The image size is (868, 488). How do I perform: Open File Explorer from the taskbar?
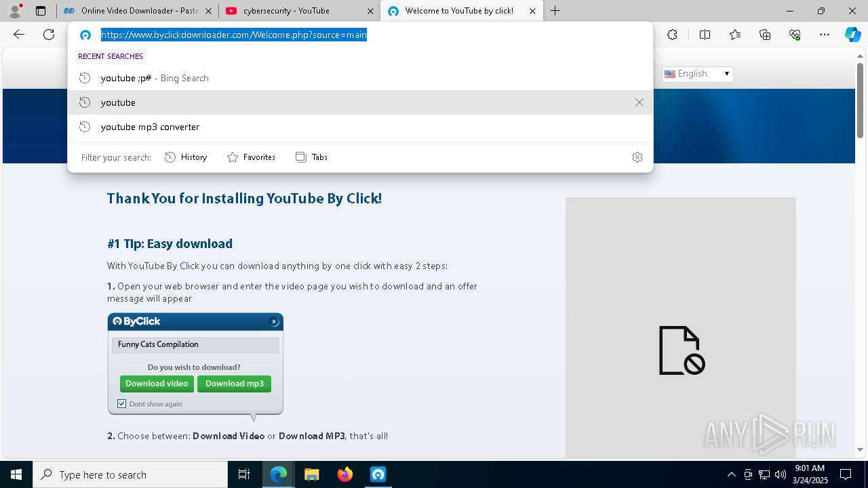312,474
